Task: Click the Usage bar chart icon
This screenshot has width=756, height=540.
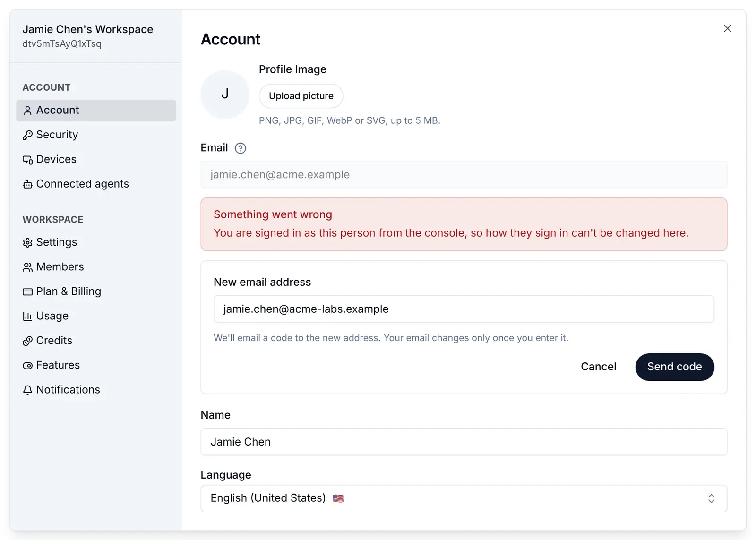Action: [27, 317]
